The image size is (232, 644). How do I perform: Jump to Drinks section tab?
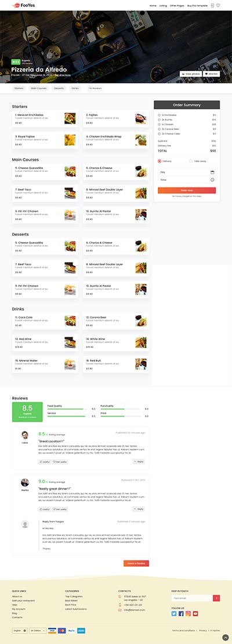click(x=75, y=88)
